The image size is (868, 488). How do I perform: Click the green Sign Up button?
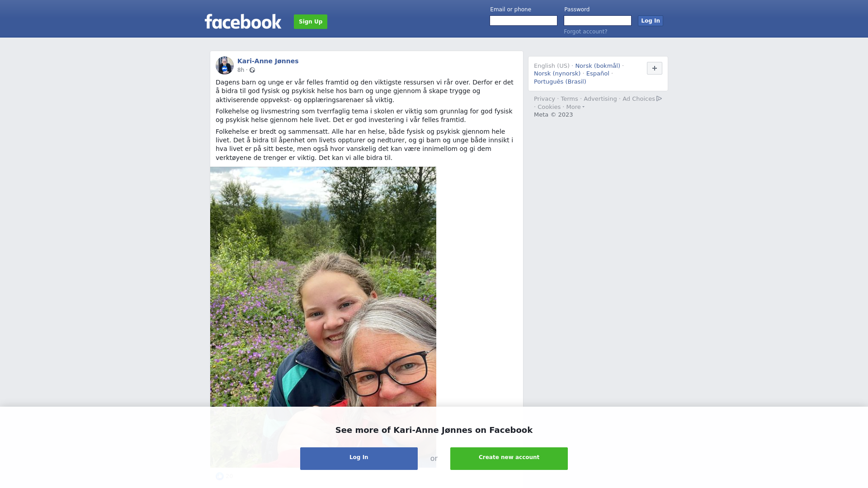point(311,22)
